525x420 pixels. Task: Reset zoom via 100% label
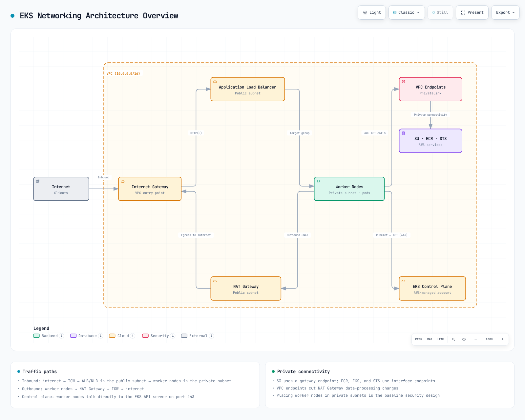coord(489,339)
